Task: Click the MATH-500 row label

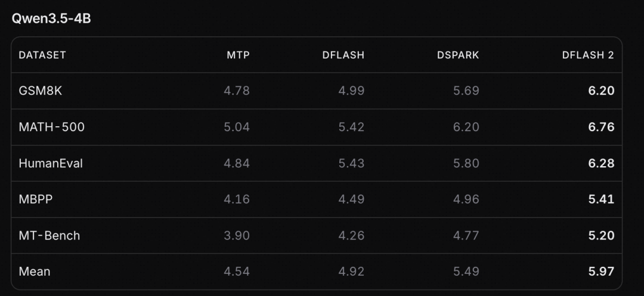Action: pos(52,127)
